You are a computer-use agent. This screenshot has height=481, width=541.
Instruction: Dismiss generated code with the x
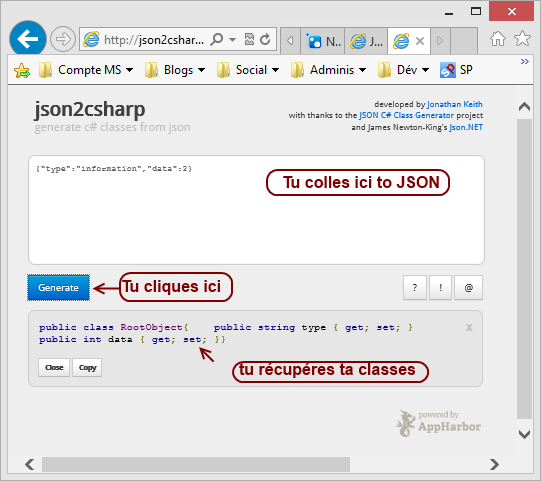469,327
